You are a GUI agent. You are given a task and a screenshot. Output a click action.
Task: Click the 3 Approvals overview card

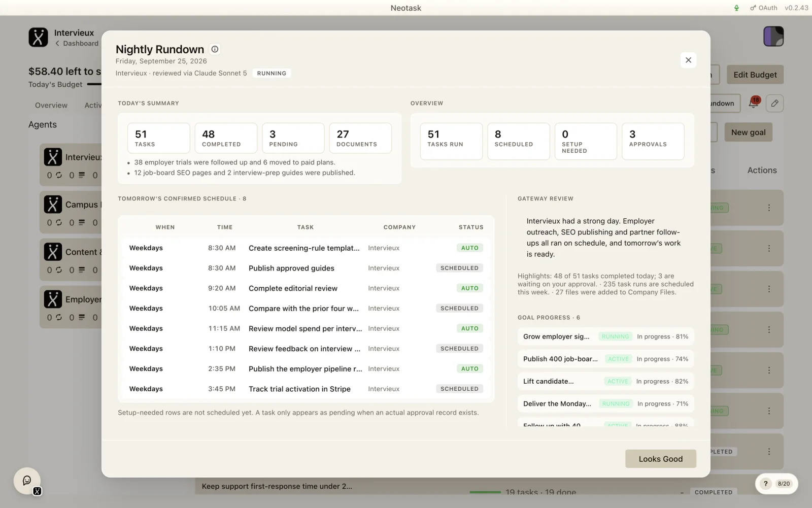click(x=653, y=141)
